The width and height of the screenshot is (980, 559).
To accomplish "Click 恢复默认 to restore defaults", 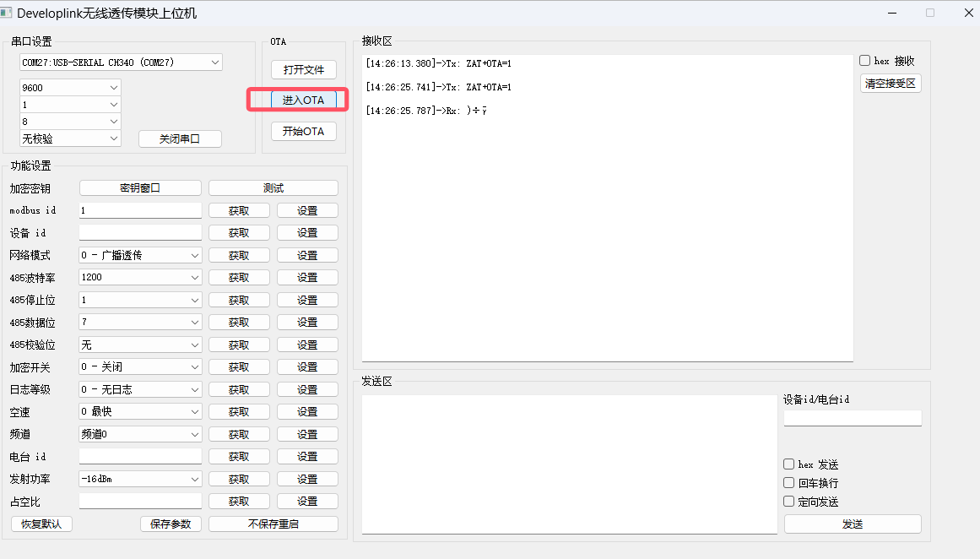I will 41,524.
